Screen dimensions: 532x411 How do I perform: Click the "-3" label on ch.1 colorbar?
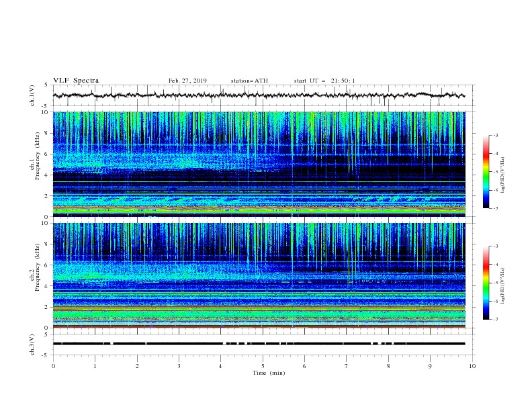pos(496,135)
